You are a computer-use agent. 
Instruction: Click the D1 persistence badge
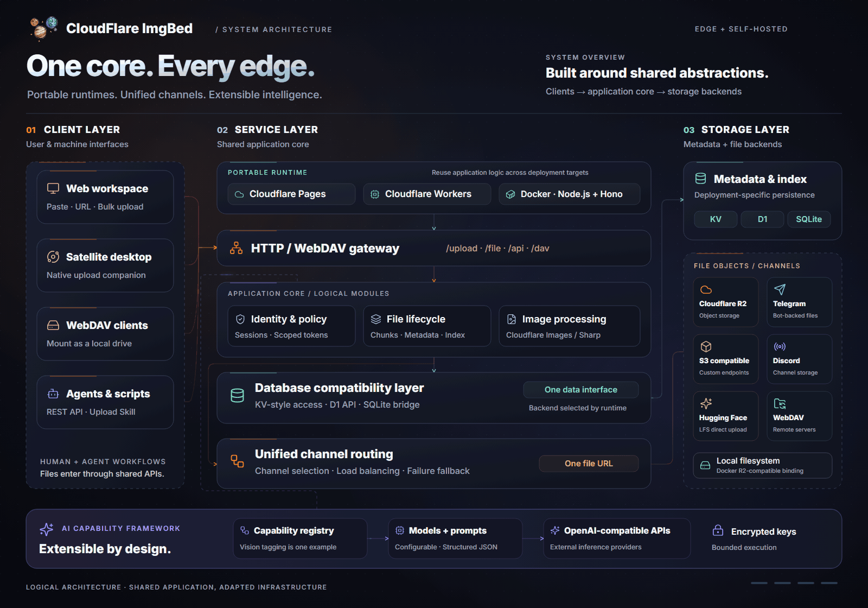click(x=763, y=219)
